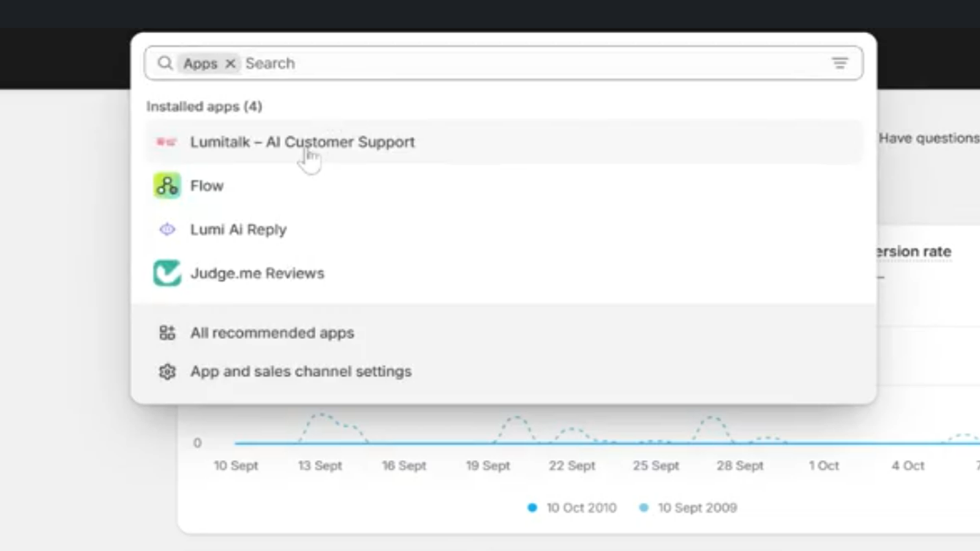Click the All recommended apps grid icon
Screen dimensions: 980x551
[167, 332]
